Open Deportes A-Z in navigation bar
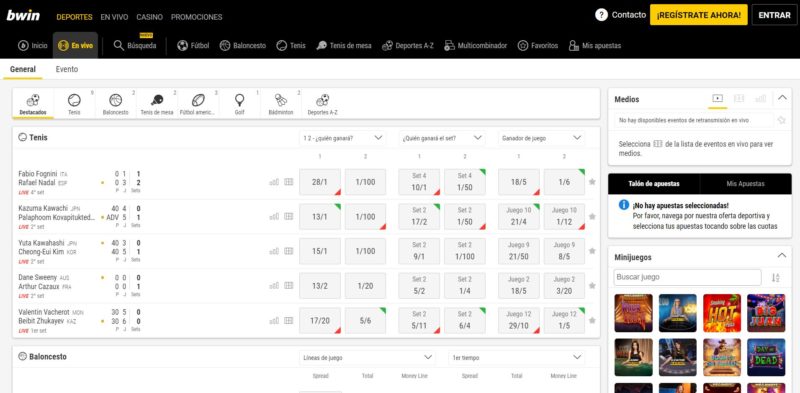The width and height of the screenshot is (800, 393). coord(408,45)
